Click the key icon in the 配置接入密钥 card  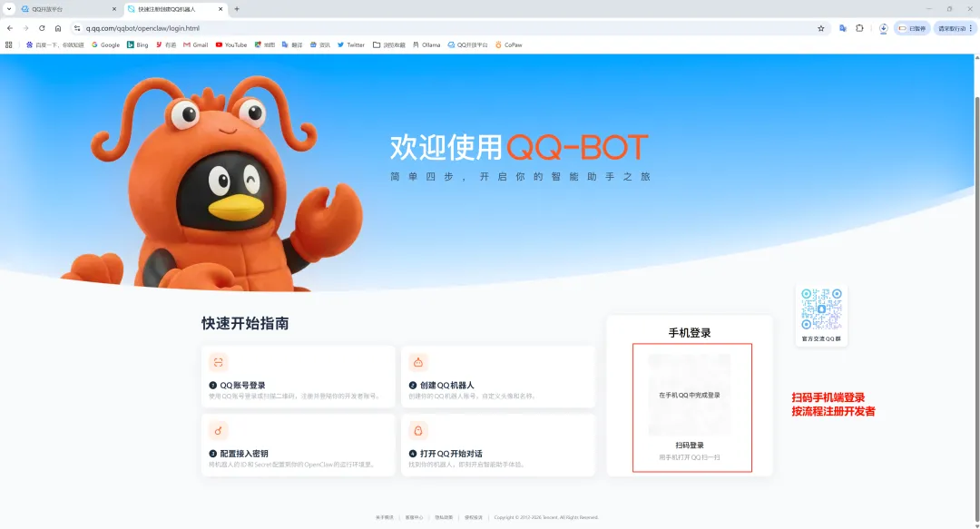coord(218,430)
